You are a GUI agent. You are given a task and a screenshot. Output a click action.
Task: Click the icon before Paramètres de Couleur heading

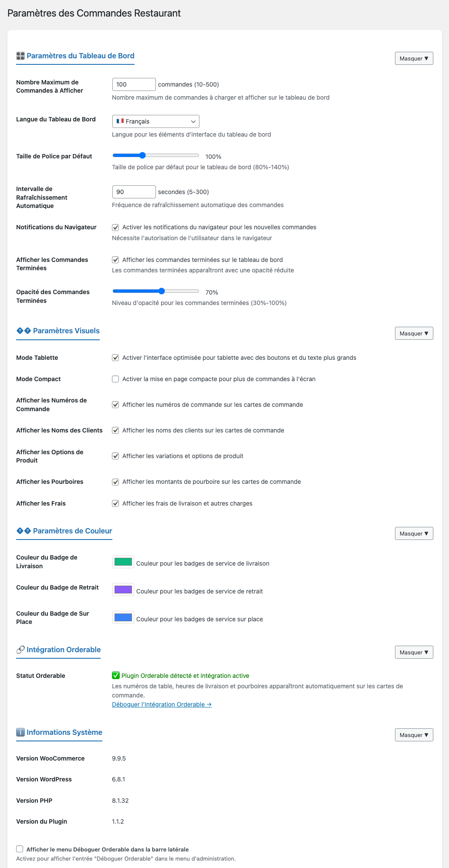coord(24,531)
